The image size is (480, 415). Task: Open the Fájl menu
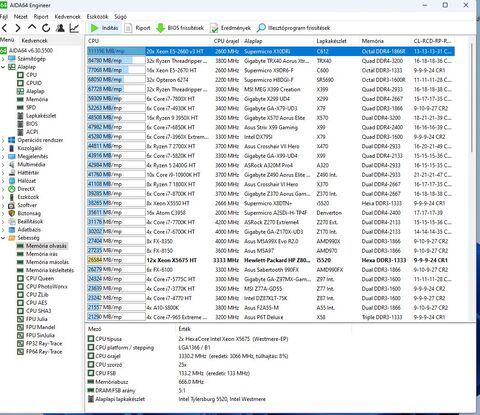tap(4, 17)
